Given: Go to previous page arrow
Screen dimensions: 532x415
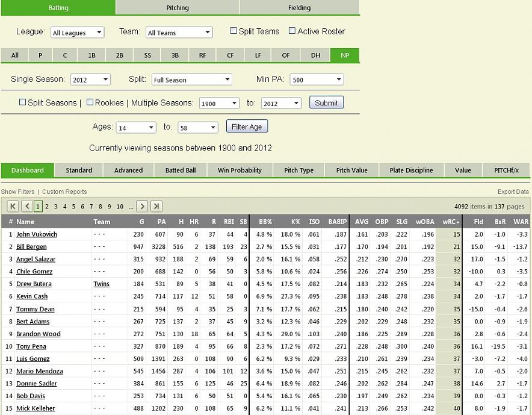Looking at the screenshot, I should pos(27,206).
